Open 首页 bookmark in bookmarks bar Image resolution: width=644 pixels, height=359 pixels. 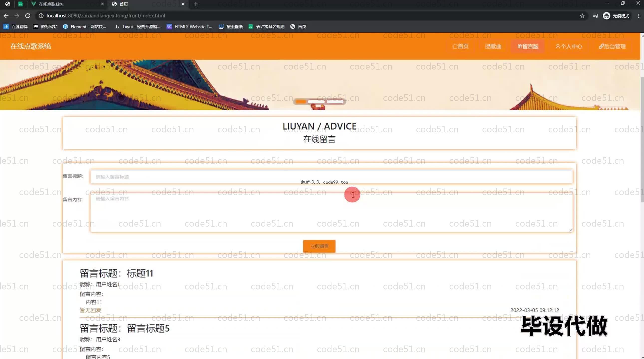[x=298, y=26]
